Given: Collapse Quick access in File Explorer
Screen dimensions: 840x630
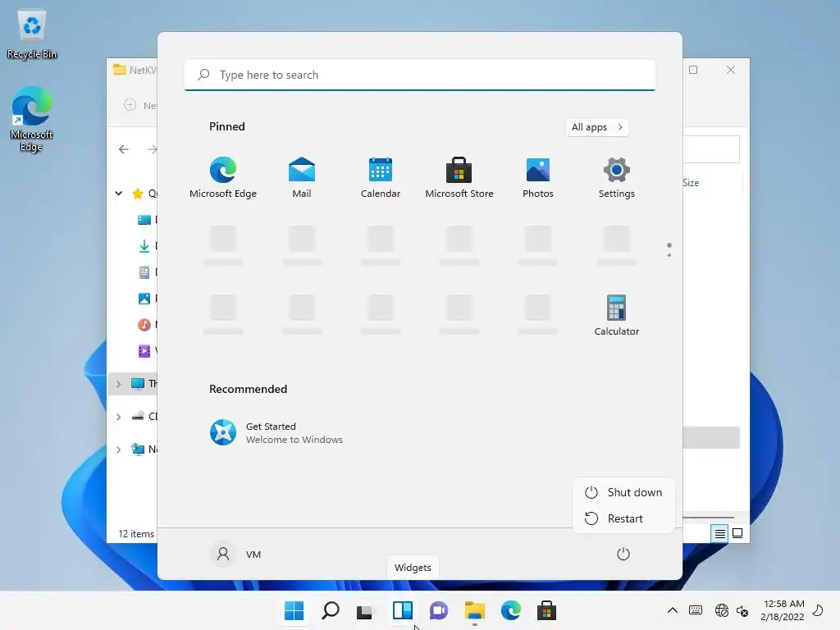Looking at the screenshot, I should coord(118,194).
